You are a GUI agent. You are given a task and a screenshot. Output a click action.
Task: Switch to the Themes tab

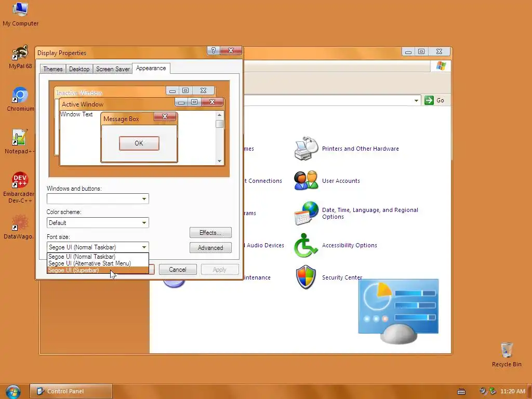[x=53, y=69]
